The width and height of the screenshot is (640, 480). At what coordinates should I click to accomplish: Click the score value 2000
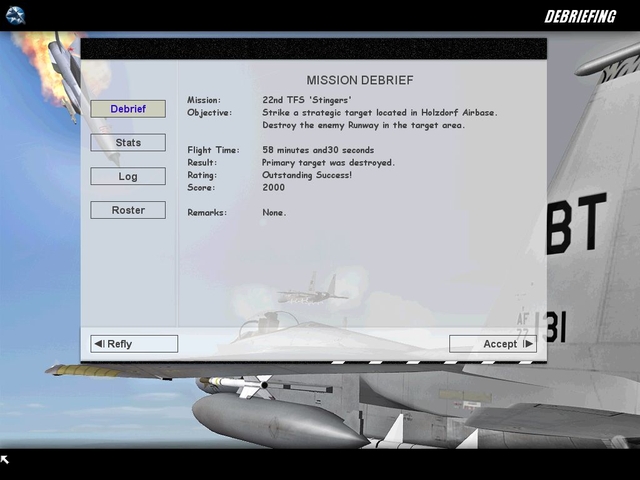(x=273, y=188)
